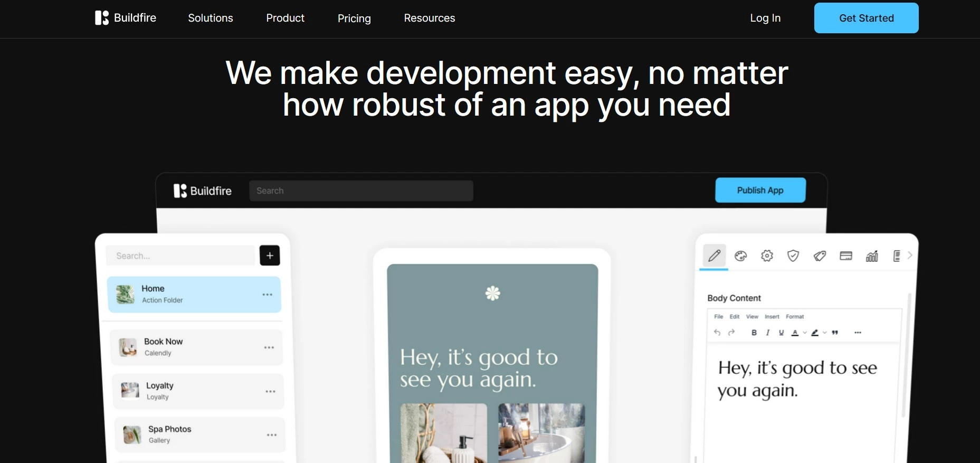Open the gear settings tab
Viewport: 980px width, 463px height.
767,256
